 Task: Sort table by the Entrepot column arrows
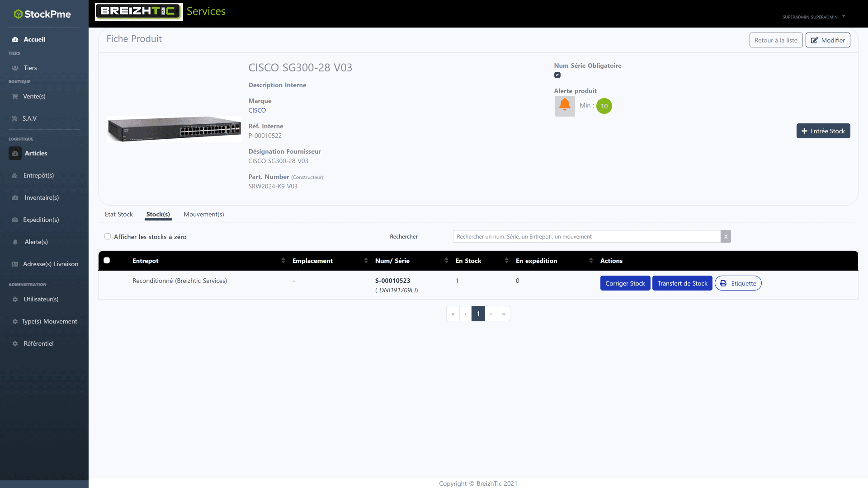tap(283, 261)
